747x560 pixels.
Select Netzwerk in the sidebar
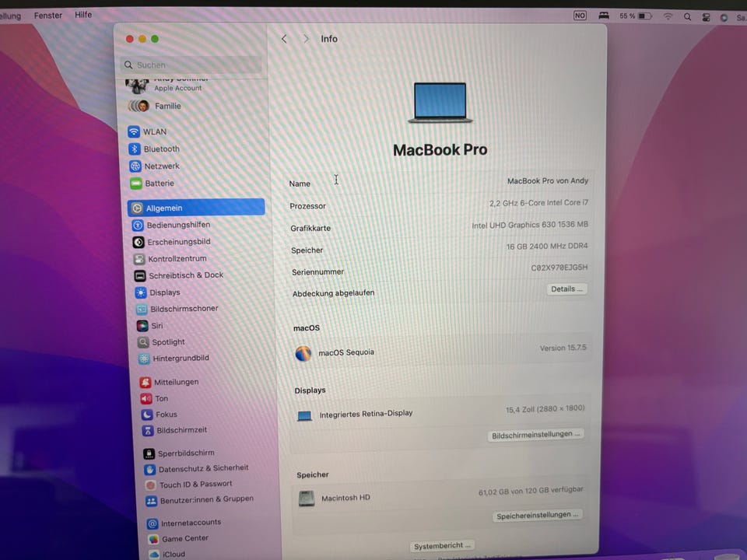154,166
